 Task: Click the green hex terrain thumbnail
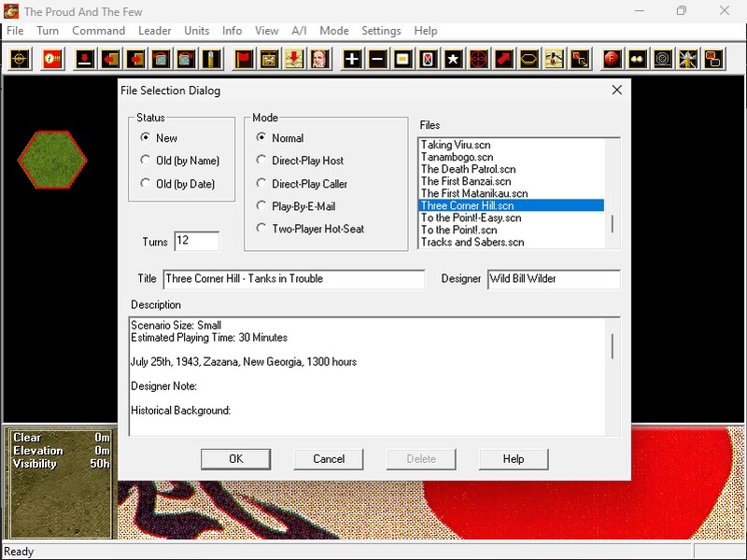click(52, 160)
